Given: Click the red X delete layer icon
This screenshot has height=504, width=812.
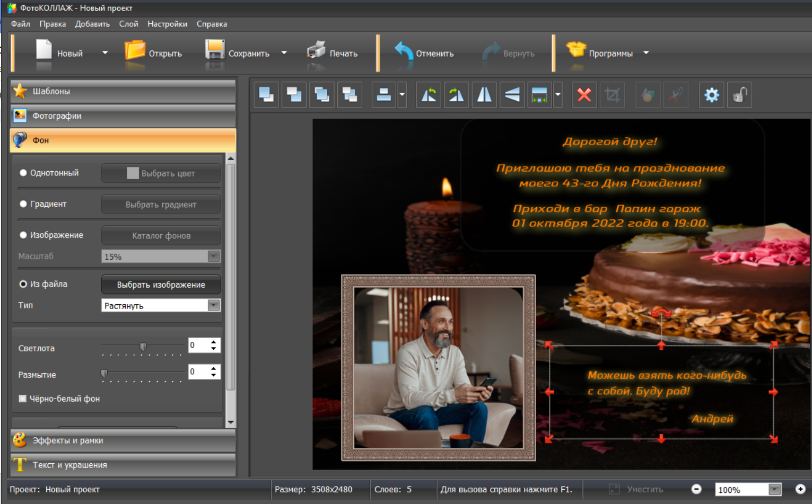Looking at the screenshot, I should (x=584, y=95).
